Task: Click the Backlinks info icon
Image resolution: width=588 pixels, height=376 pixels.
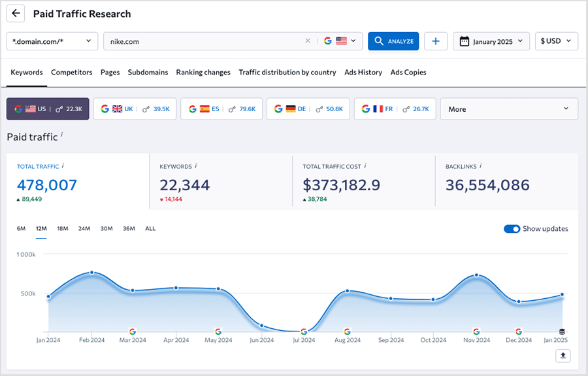Action: click(480, 165)
